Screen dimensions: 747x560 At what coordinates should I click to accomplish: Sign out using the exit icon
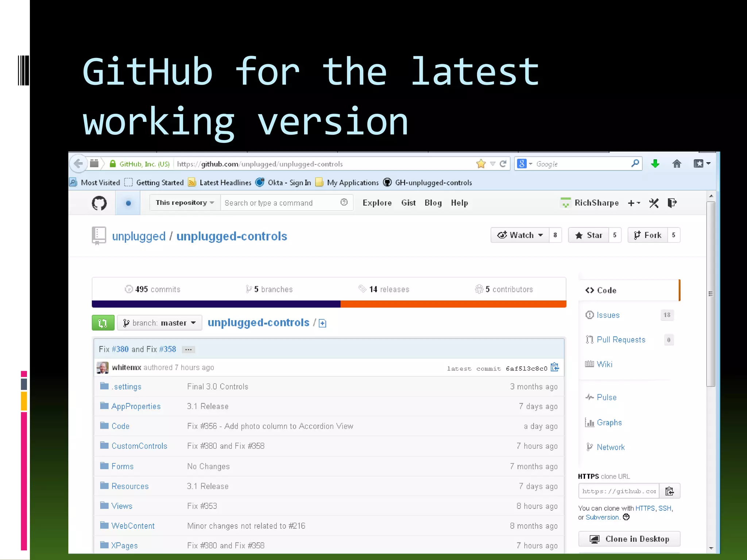coord(672,203)
